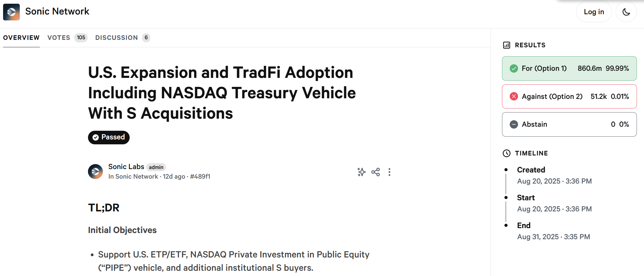Click the red Against X icon
This screenshot has height=276, width=644.
[514, 96]
